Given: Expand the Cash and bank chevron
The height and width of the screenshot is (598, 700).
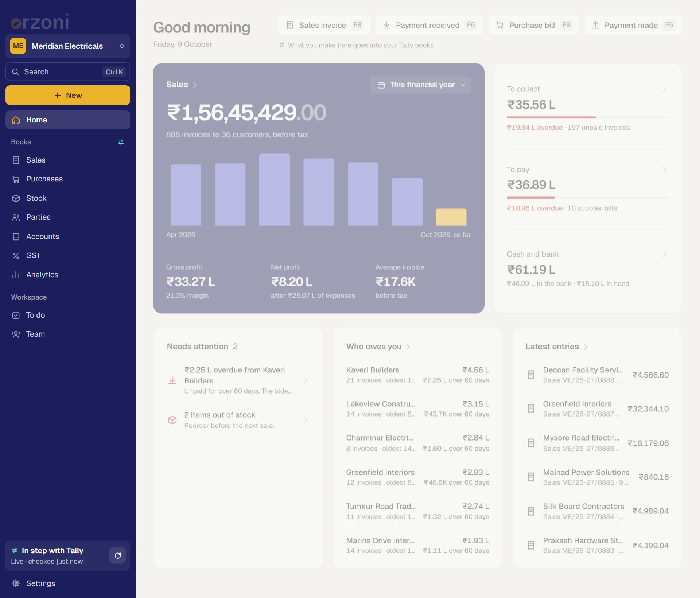Looking at the screenshot, I should pyautogui.click(x=664, y=254).
